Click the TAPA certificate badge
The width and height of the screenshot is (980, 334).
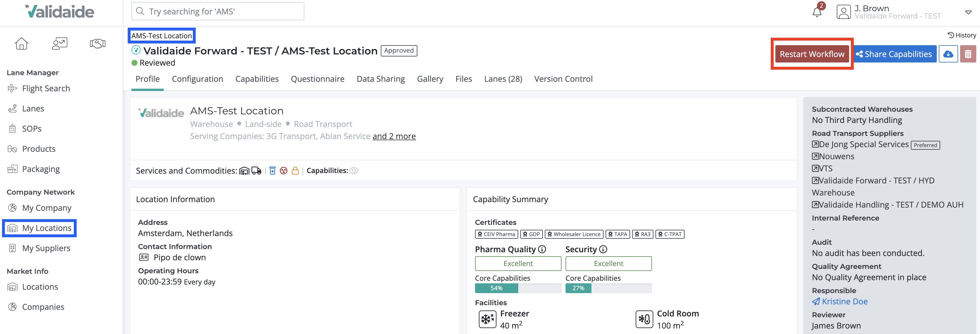(x=617, y=234)
